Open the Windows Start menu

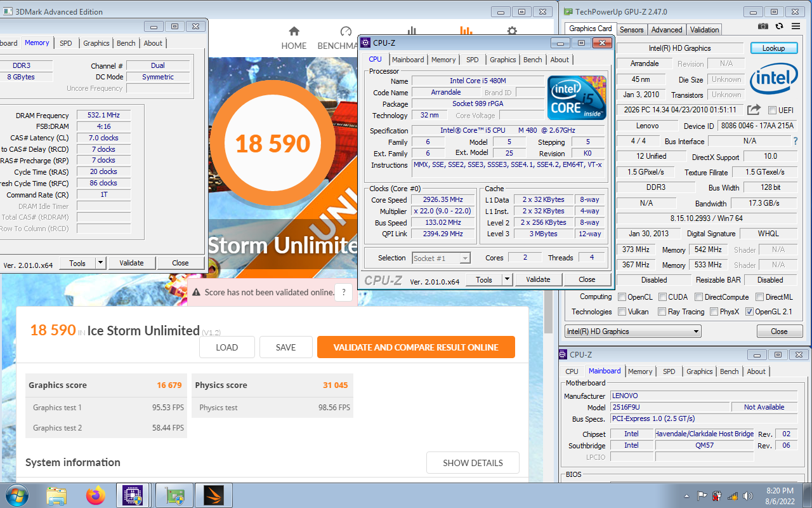tap(16, 495)
